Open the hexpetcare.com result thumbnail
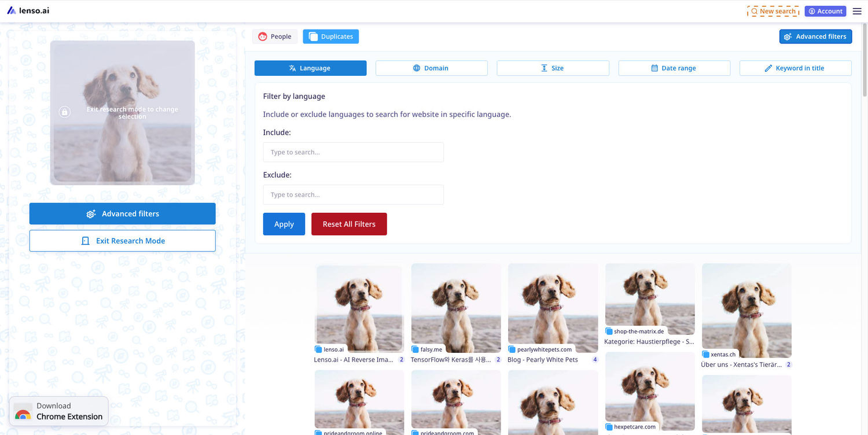 (650, 391)
